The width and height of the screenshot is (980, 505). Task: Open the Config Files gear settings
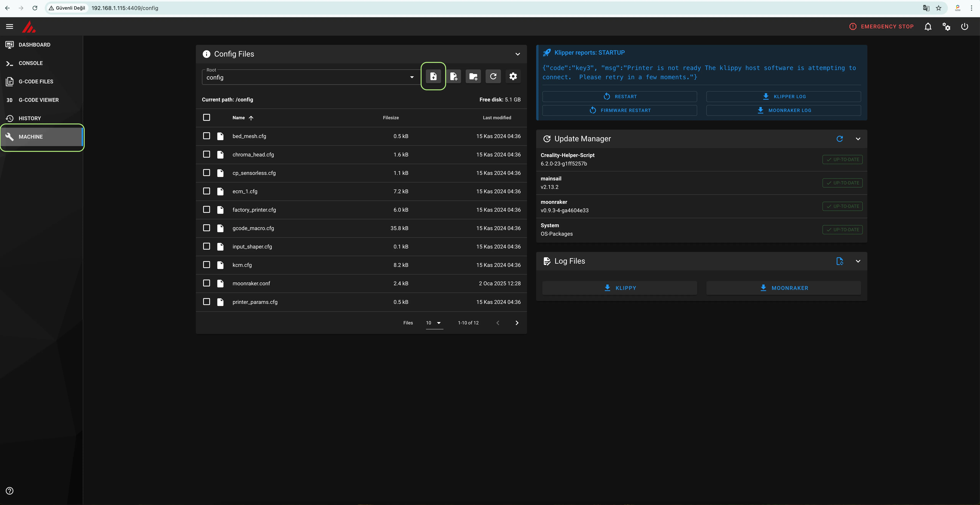click(x=513, y=76)
